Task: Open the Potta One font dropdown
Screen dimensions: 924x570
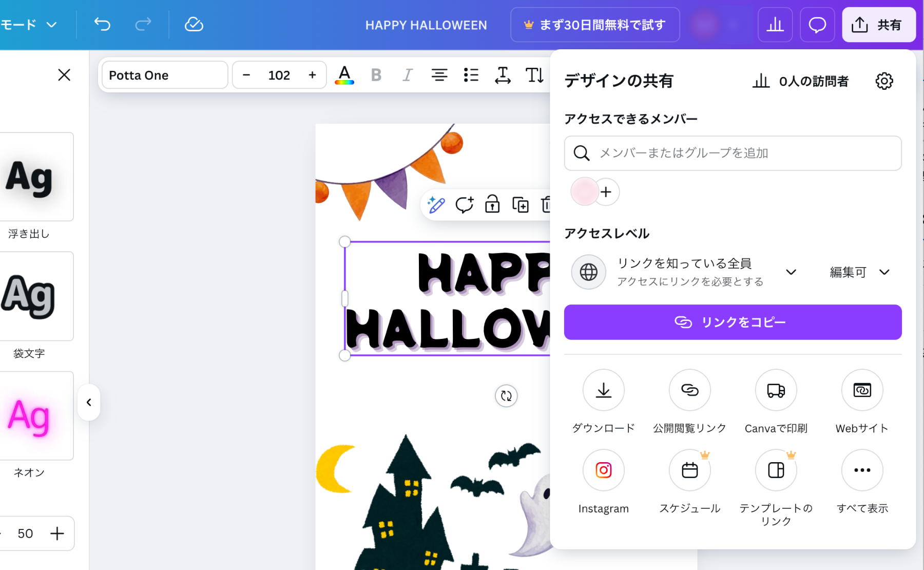Action: [x=165, y=75]
